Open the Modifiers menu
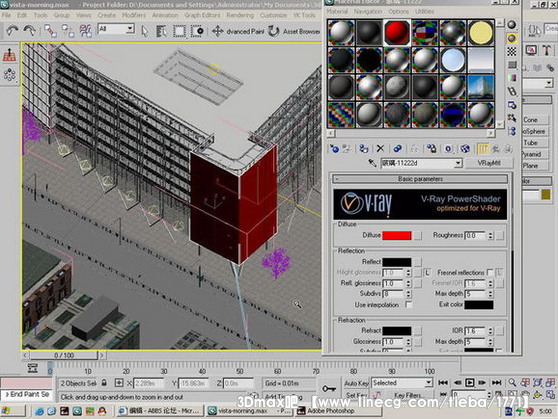This screenshot has height=419, width=558. [134, 15]
